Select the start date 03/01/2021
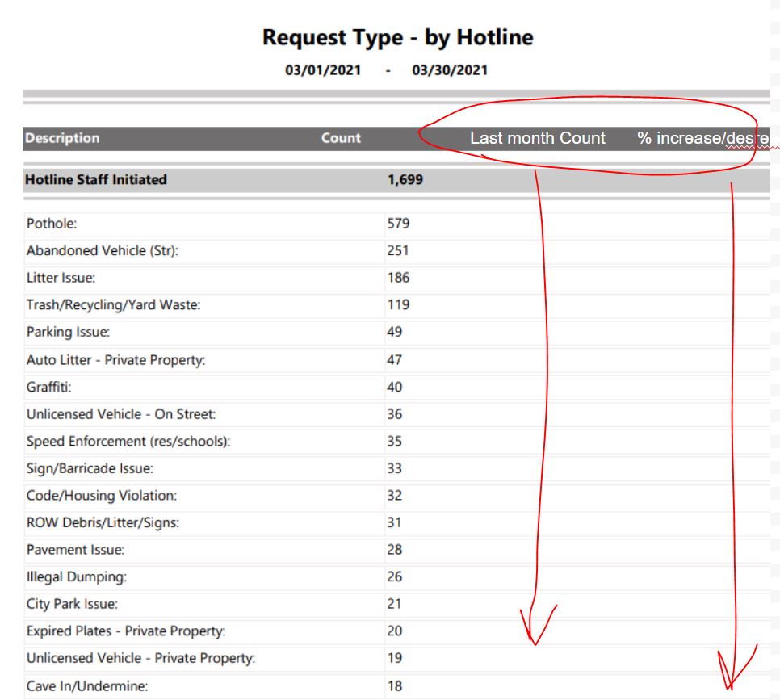 [323, 70]
